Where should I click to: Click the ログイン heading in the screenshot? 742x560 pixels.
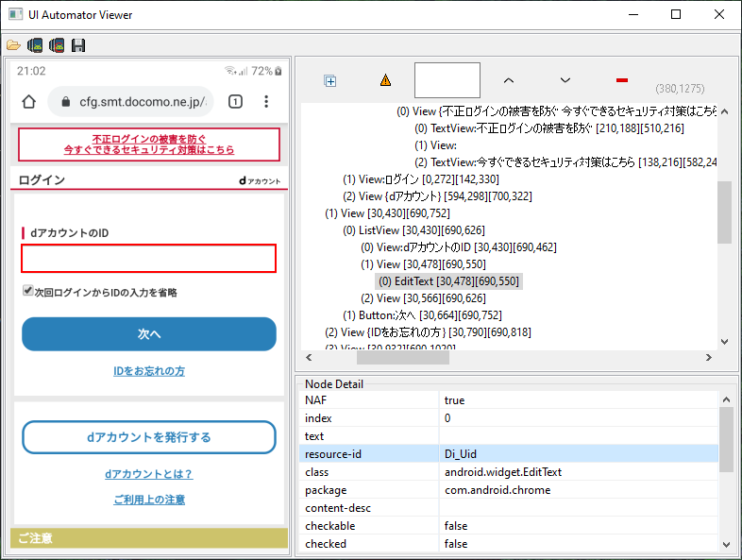point(42,179)
